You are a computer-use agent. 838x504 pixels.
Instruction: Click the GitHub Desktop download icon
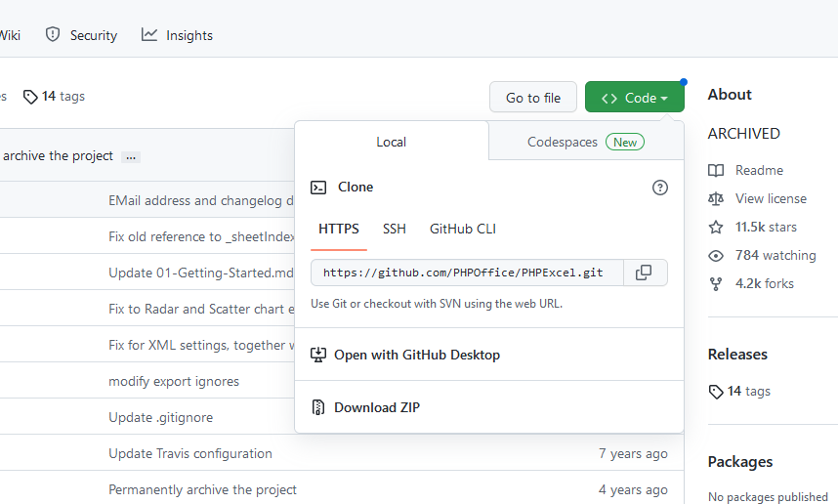click(318, 355)
